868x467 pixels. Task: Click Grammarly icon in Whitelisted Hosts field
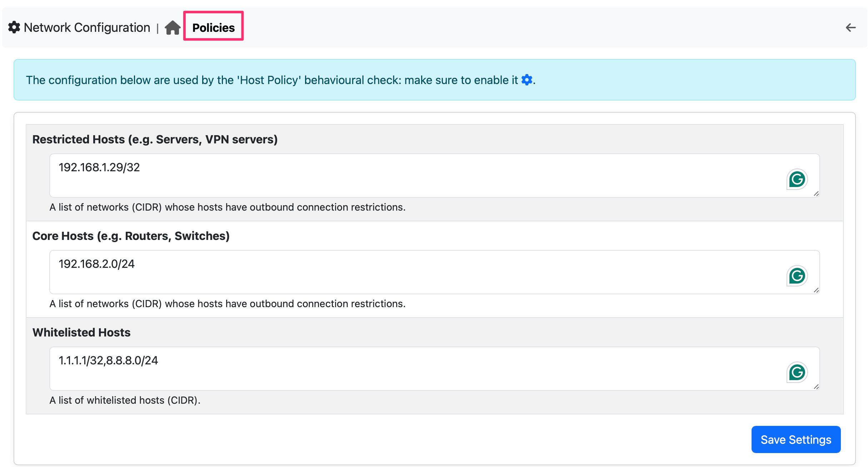(x=797, y=372)
